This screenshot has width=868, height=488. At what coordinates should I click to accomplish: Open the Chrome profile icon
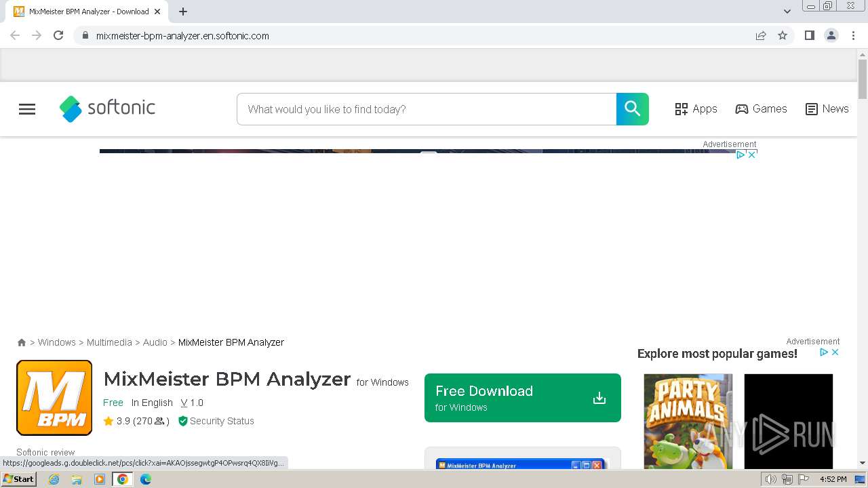point(831,36)
